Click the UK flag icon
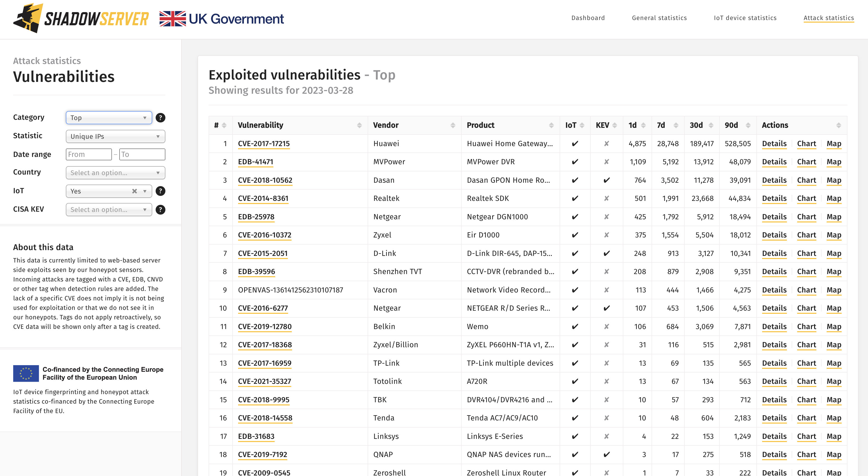This screenshot has height=476, width=868. point(172,18)
